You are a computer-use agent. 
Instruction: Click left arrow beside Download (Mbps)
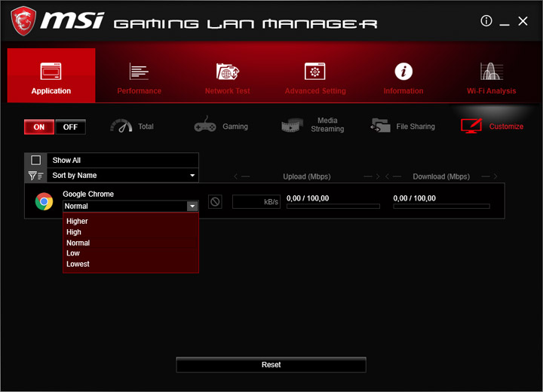(393, 176)
